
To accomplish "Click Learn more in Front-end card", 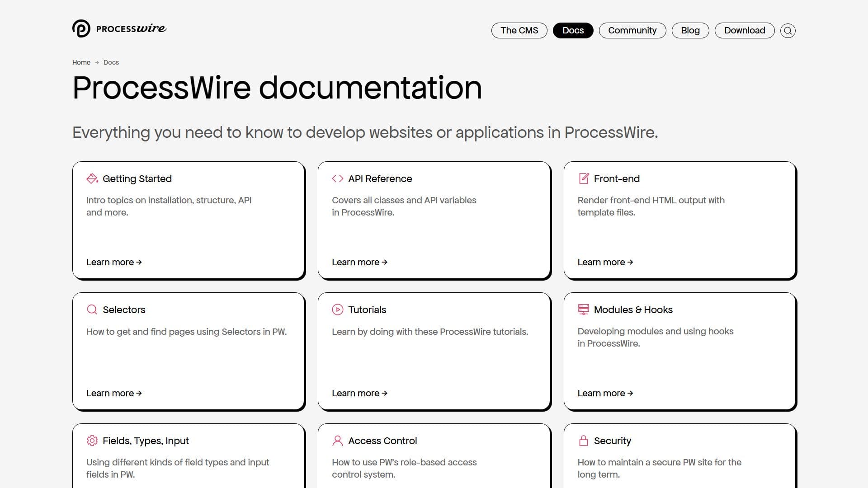I will click(605, 262).
